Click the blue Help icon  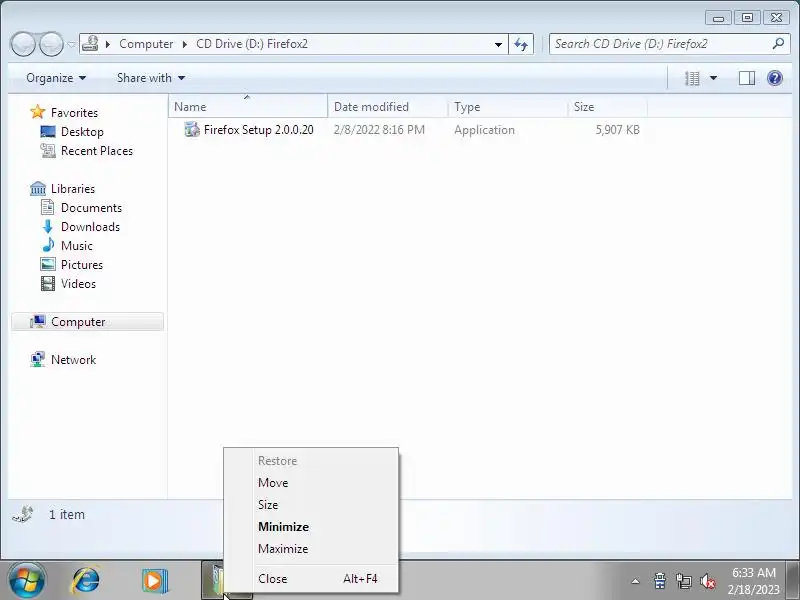click(x=774, y=78)
